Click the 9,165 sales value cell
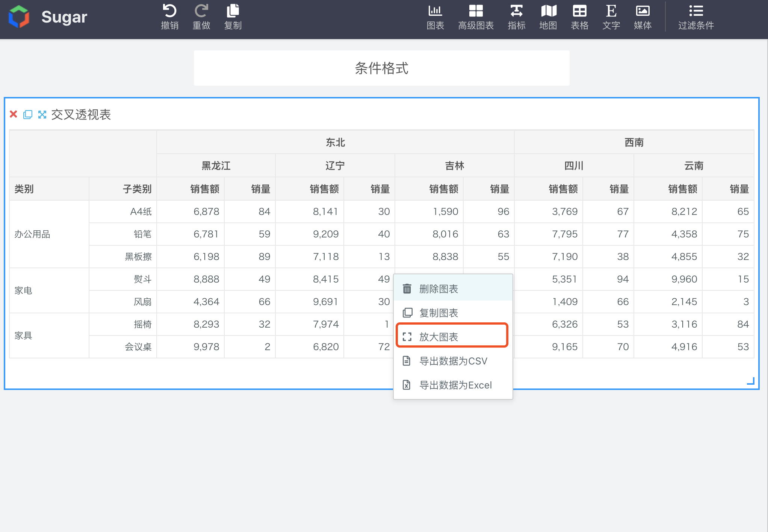This screenshot has width=768, height=532. 549,347
